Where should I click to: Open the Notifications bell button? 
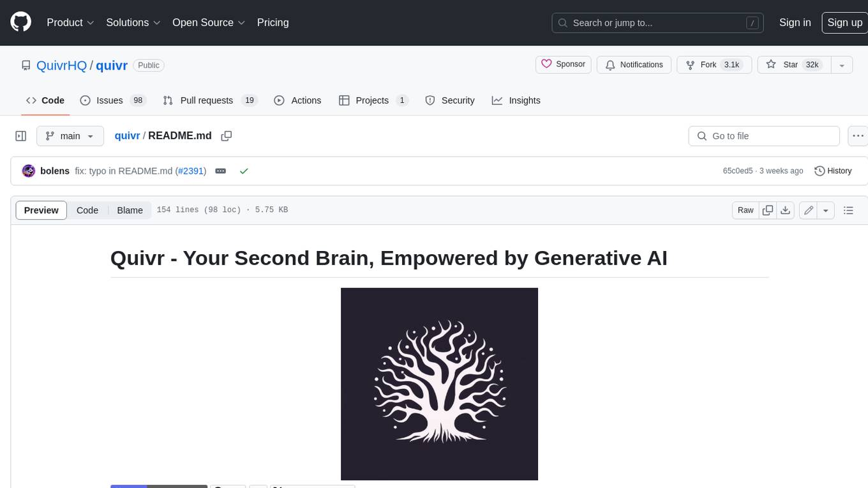(x=634, y=65)
